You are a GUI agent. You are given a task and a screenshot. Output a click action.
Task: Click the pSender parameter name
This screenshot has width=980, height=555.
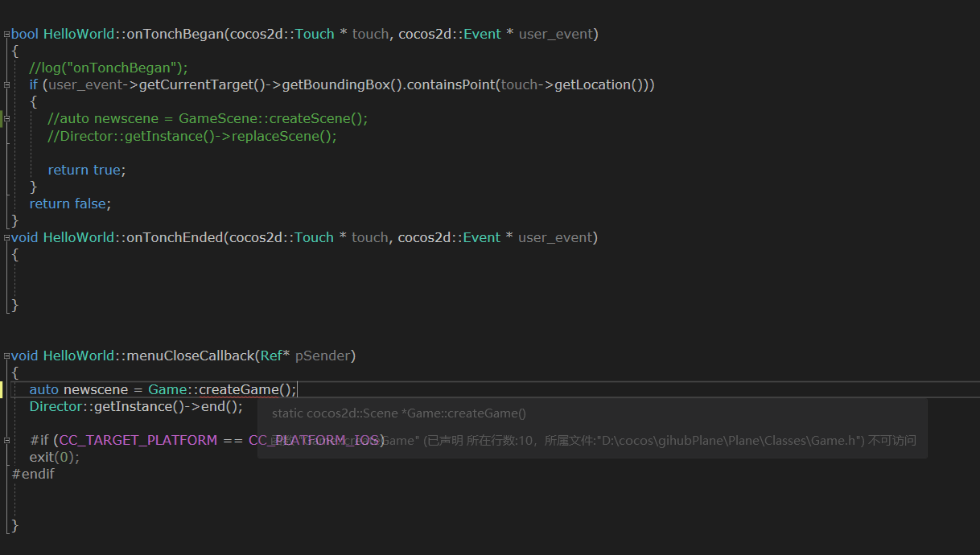coord(323,356)
